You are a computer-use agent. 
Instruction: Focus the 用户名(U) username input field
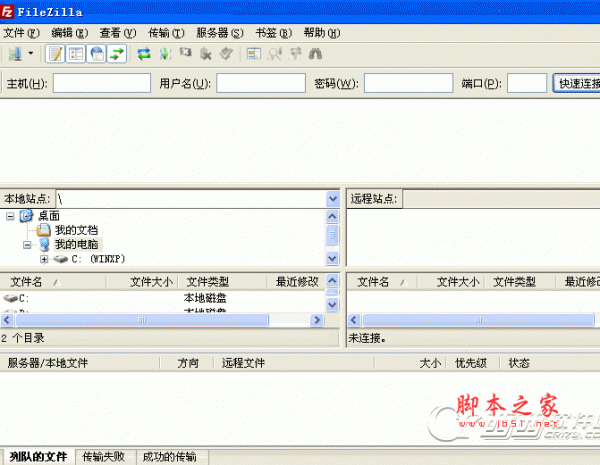261,83
